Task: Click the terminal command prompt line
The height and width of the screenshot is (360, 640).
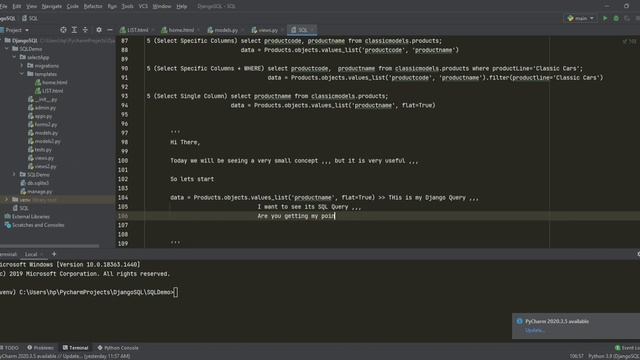Action: click(x=89, y=292)
